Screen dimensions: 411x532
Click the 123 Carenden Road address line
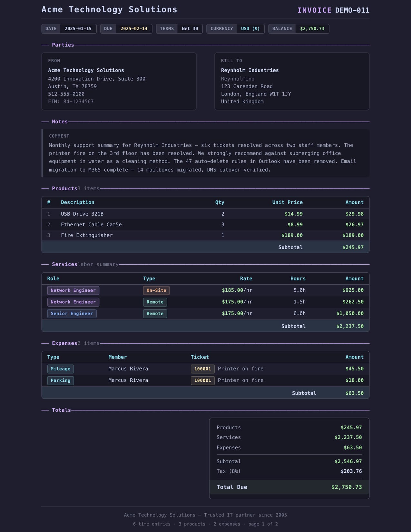coord(247,86)
